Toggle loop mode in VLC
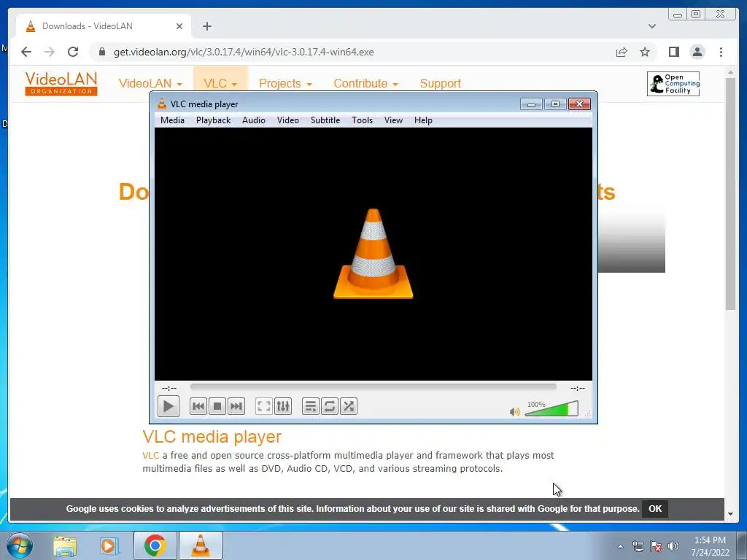 pyautogui.click(x=330, y=406)
